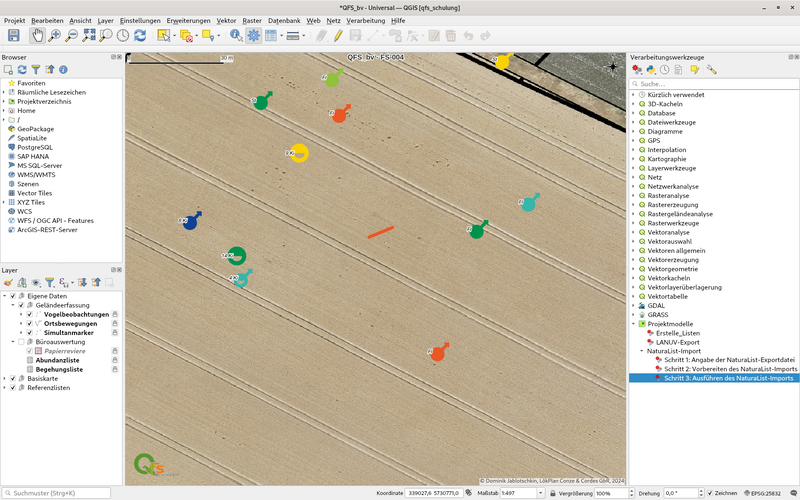Open the Erweiterungen menu

[188, 20]
